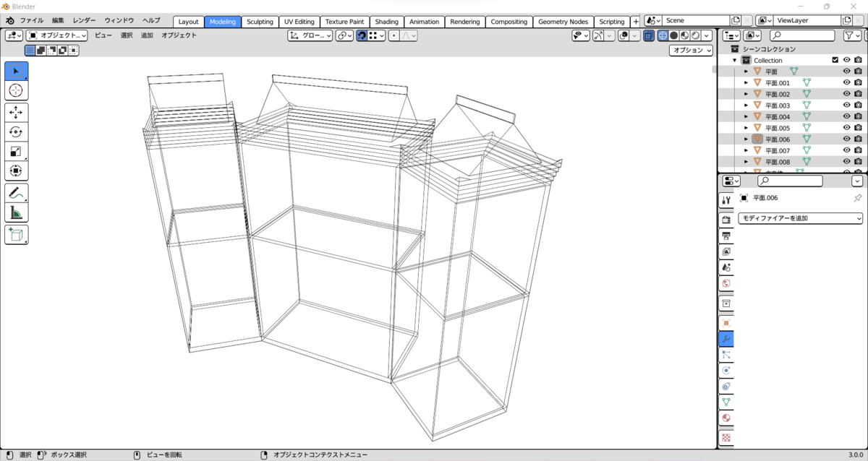Open the Render properties tab
868x461 pixels.
point(726,220)
